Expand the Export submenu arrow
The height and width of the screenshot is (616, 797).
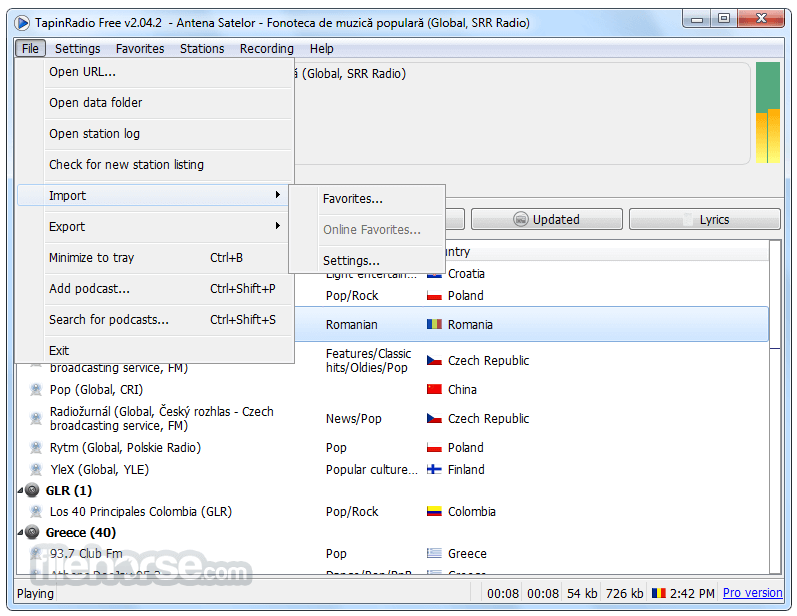278,226
